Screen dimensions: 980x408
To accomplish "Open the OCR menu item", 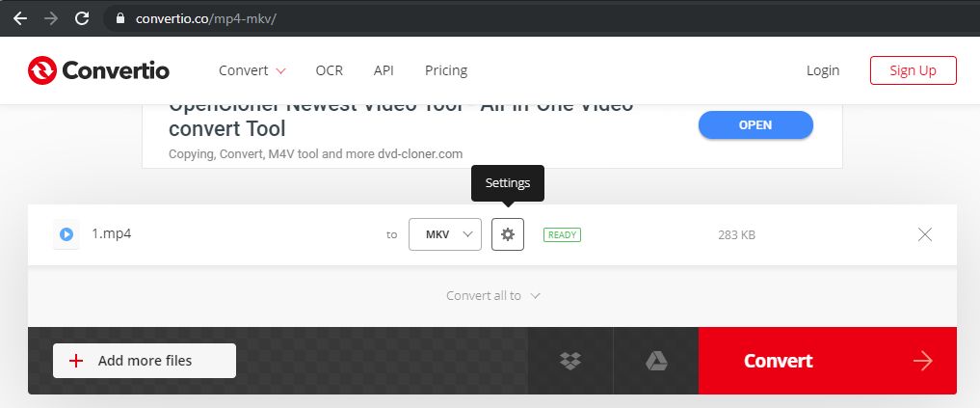I will pyautogui.click(x=330, y=70).
